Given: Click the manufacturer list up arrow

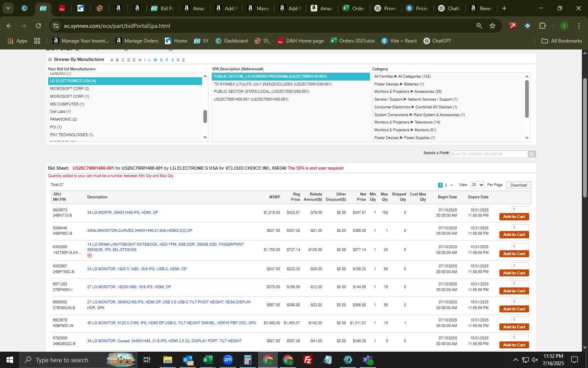Looking at the screenshot, I should (205, 76).
